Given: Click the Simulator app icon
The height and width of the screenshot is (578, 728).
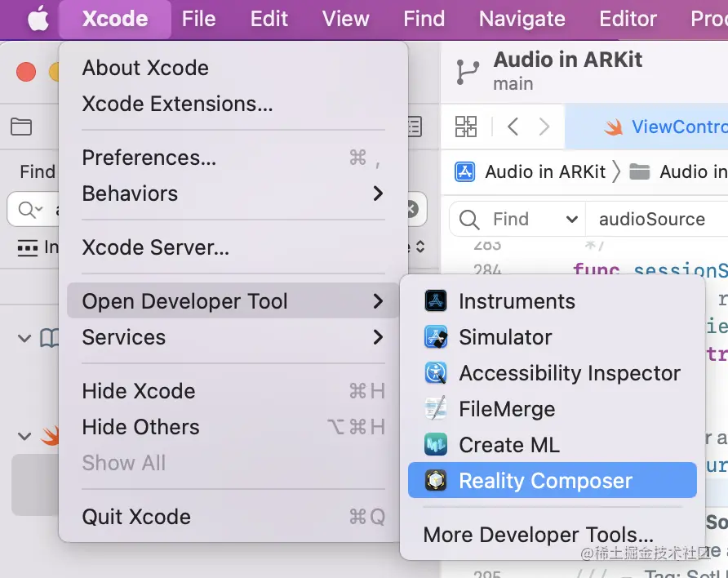Looking at the screenshot, I should (x=436, y=337).
